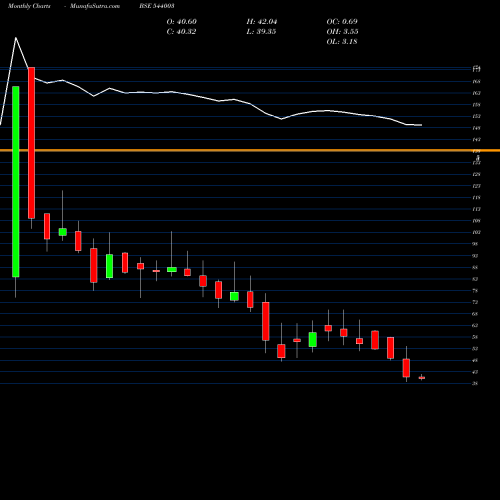Click the 153 price axis label
The image size is (500, 500).
tap(476, 116)
